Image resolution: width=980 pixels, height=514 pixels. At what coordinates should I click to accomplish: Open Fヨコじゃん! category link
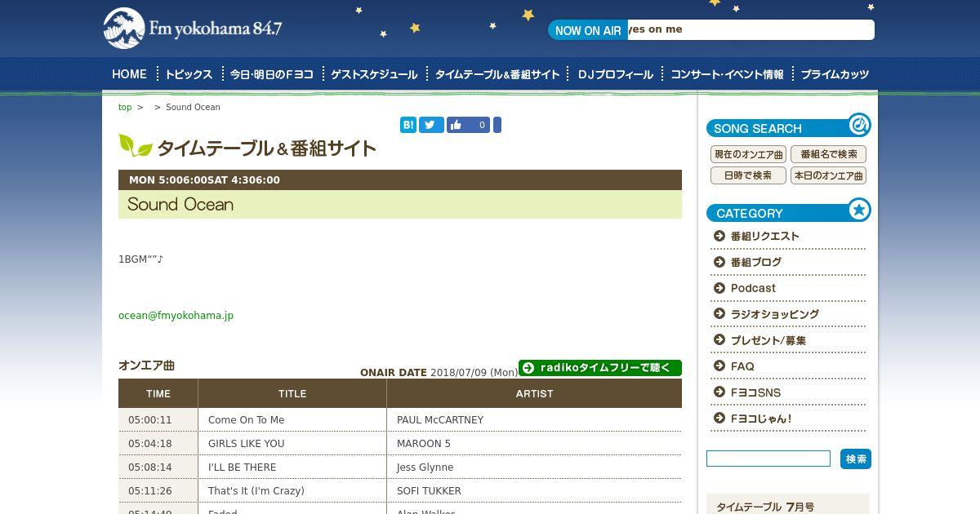pyautogui.click(x=761, y=419)
